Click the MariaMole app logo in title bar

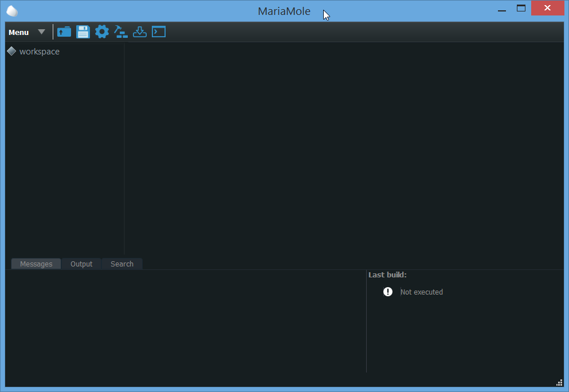[12, 11]
